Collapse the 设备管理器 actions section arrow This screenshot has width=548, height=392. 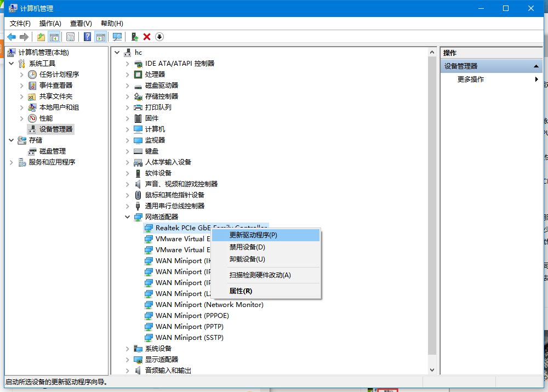click(536, 66)
